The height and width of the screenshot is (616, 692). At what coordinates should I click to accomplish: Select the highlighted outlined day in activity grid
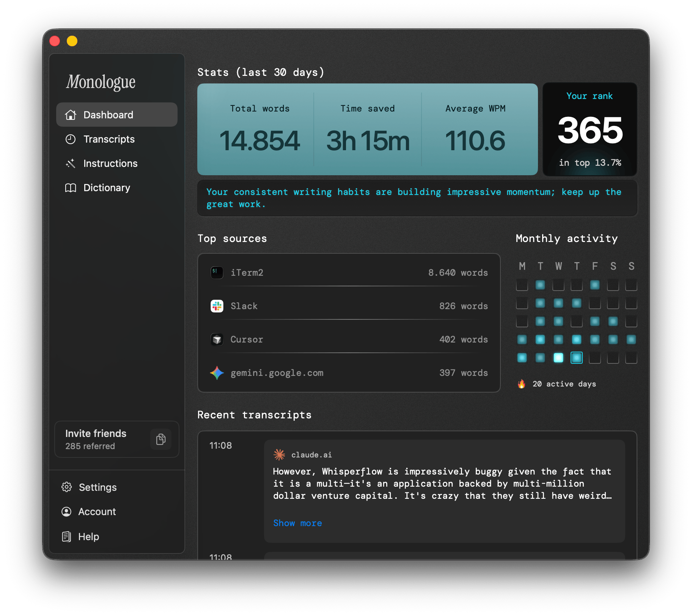click(576, 358)
